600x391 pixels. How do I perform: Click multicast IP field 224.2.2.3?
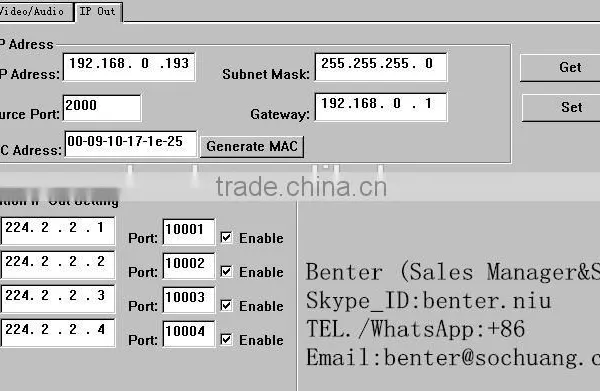pyautogui.click(x=58, y=298)
